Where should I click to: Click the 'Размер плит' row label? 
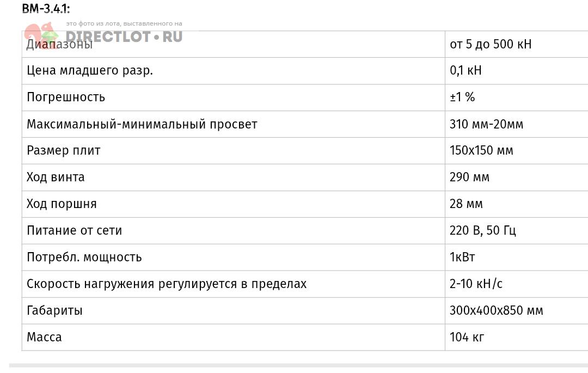coord(64,151)
